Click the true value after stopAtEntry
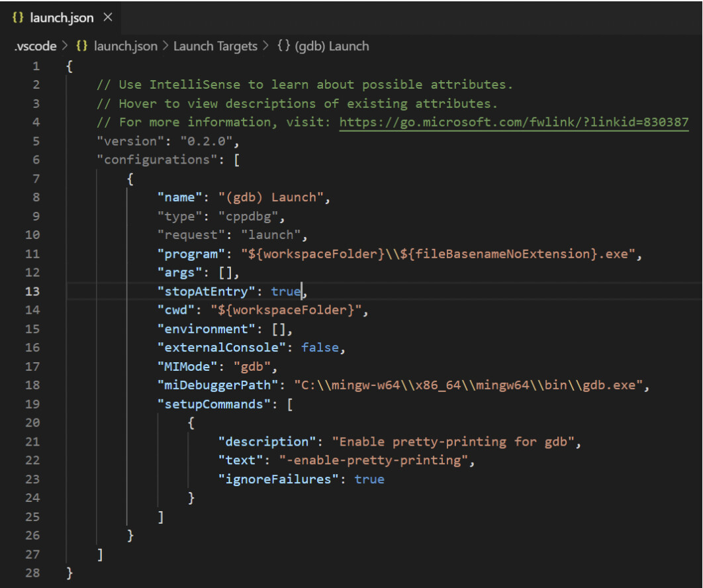 285,291
